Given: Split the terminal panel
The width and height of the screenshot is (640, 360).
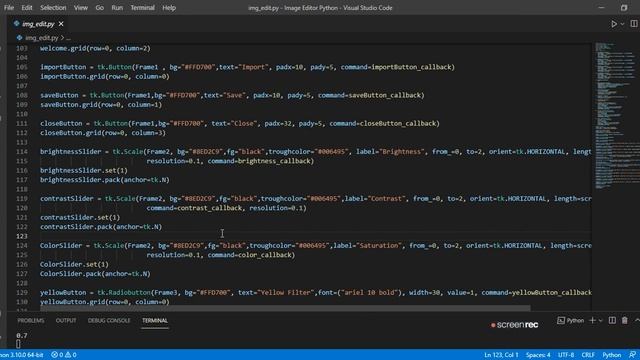Looking at the screenshot, I should point(612,320).
